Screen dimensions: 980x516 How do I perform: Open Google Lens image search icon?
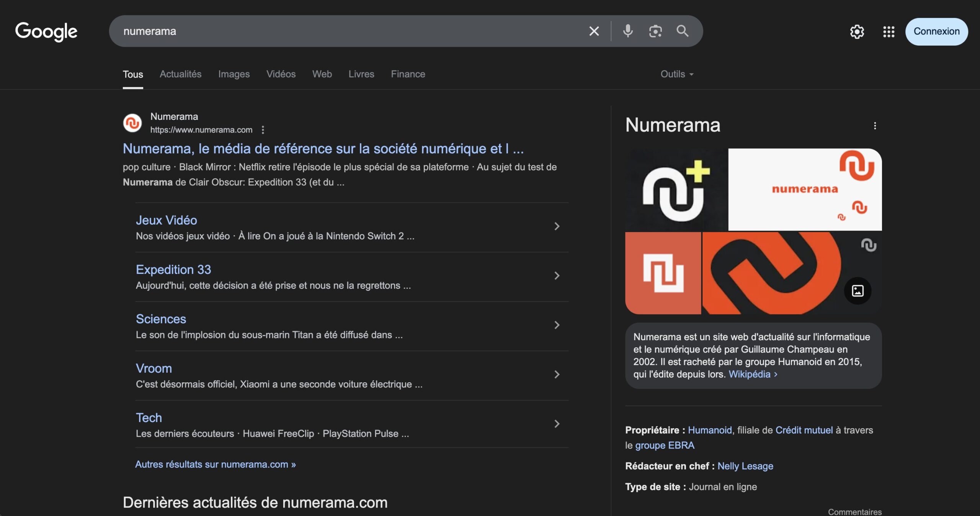coord(655,31)
